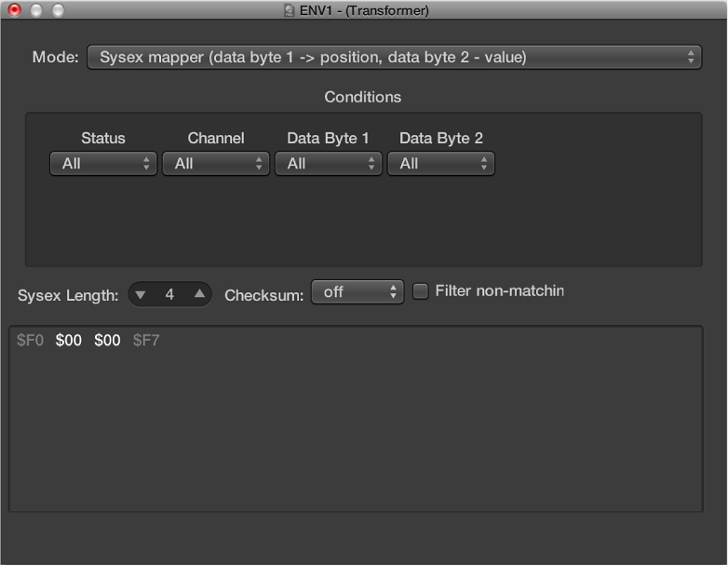Image resolution: width=728 pixels, height=566 pixels.
Task: Select the $F7 end byte
Action: pos(146,341)
